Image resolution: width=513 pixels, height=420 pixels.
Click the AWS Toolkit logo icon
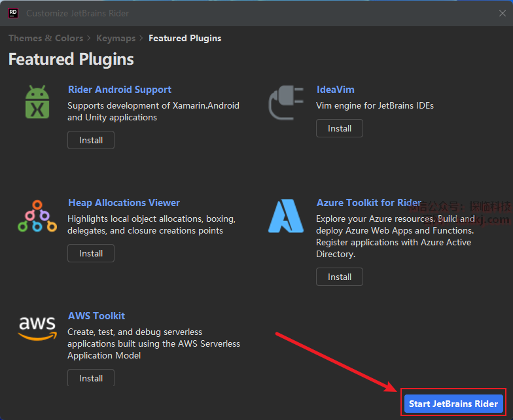(37, 328)
